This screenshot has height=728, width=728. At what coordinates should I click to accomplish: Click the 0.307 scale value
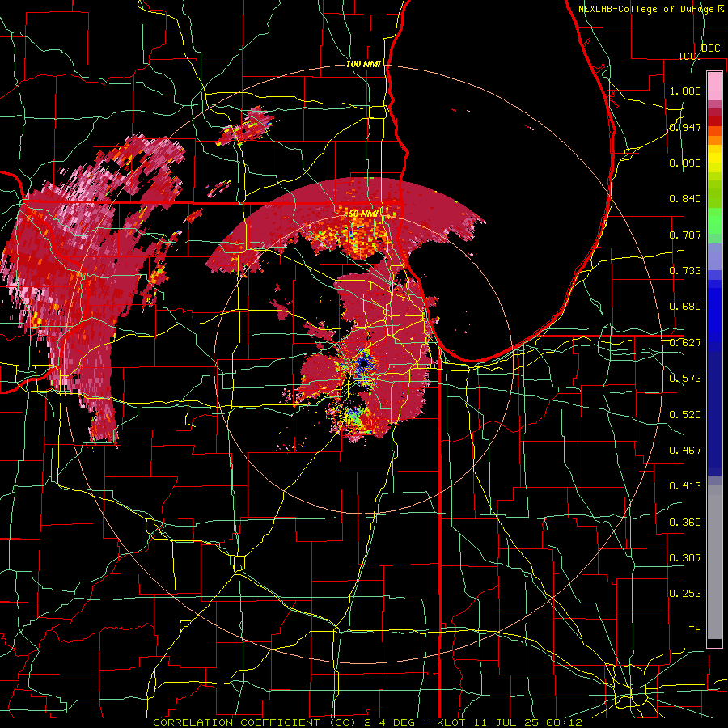coord(685,558)
